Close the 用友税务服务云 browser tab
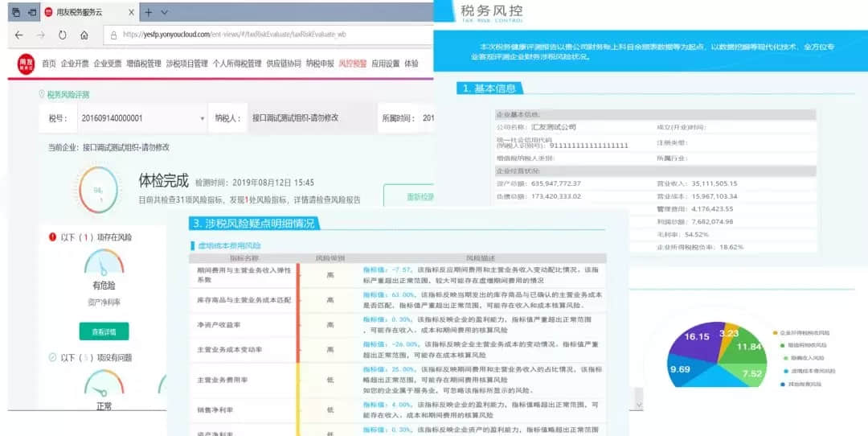The width and height of the screenshot is (868, 436). tap(129, 13)
